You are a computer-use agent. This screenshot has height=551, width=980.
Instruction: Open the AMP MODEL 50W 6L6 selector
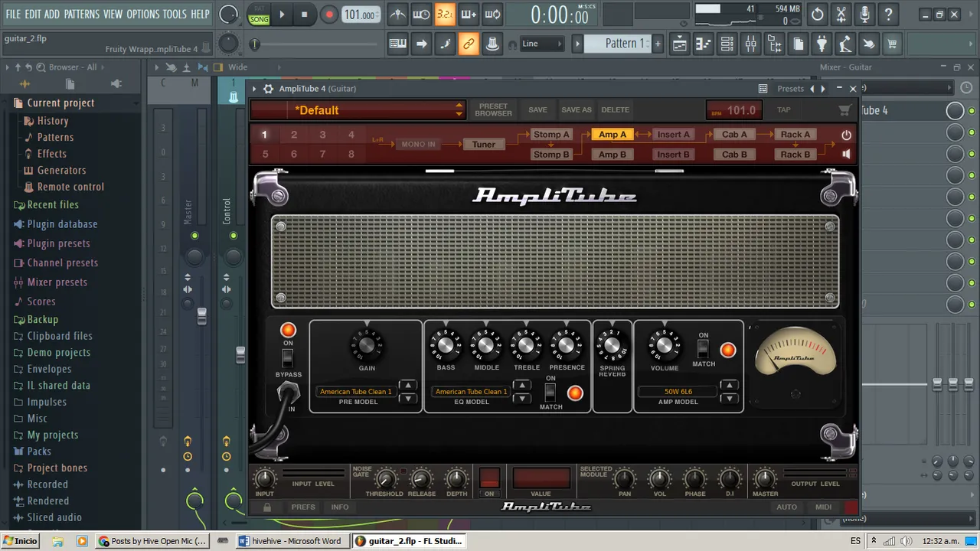tap(678, 392)
